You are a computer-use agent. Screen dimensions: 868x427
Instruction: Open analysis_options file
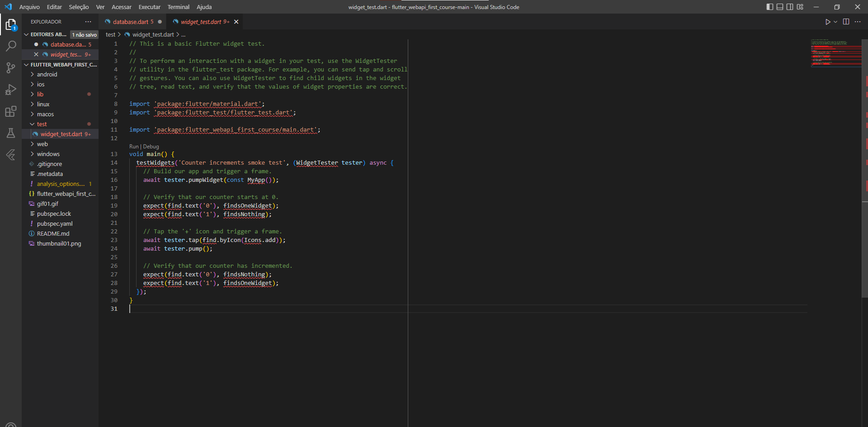(x=60, y=184)
